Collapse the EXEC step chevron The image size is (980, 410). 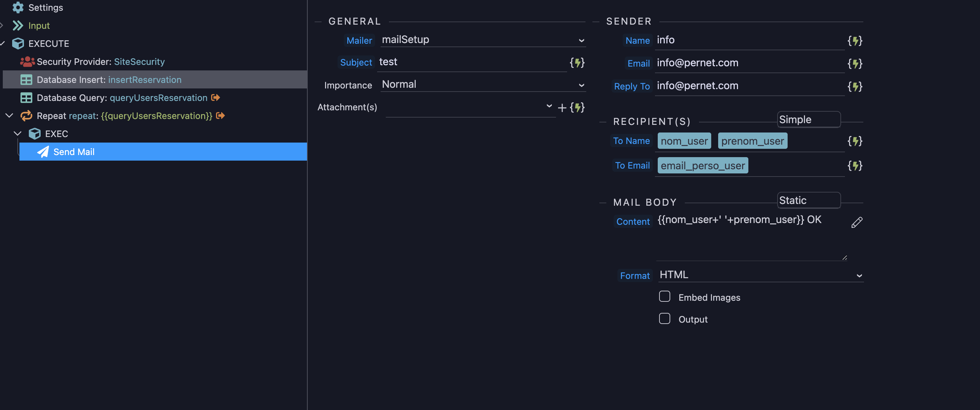point(17,134)
